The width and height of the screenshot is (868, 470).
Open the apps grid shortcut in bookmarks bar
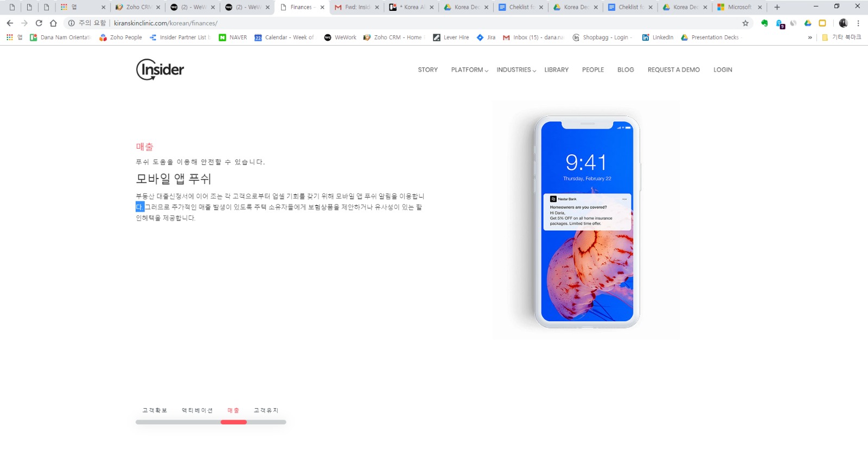(10, 37)
